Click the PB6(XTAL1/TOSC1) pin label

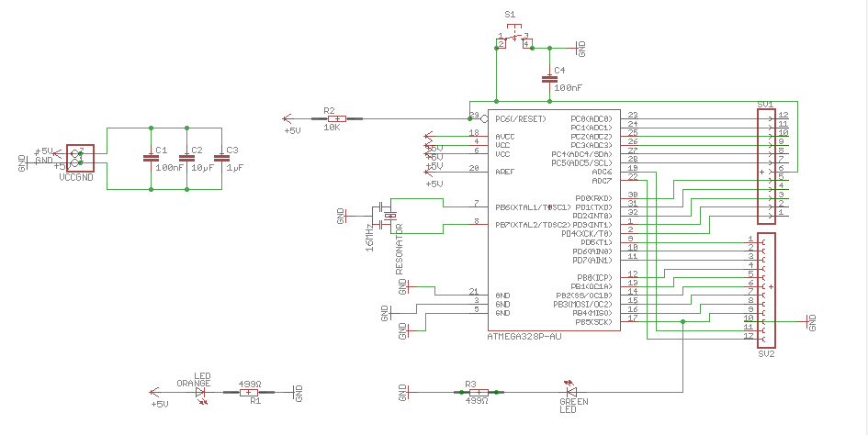tap(533, 207)
